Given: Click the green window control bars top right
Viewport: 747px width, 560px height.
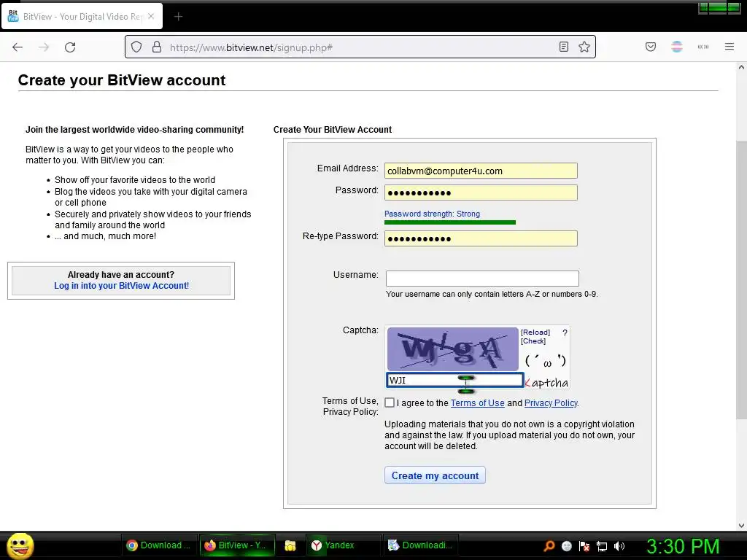Looking at the screenshot, I should coord(719,7).
